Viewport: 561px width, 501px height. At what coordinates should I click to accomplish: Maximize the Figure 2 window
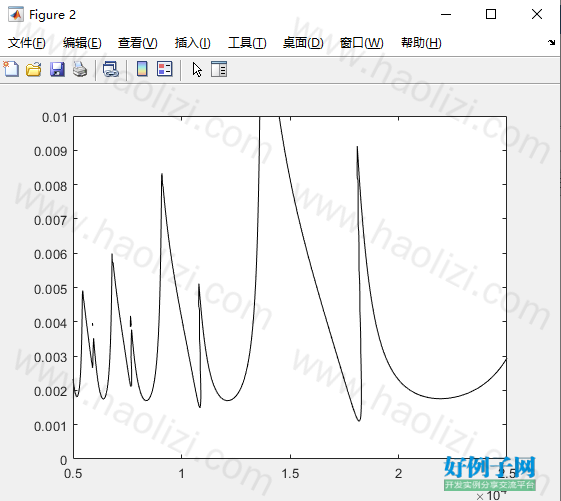[x=491, y=14]
